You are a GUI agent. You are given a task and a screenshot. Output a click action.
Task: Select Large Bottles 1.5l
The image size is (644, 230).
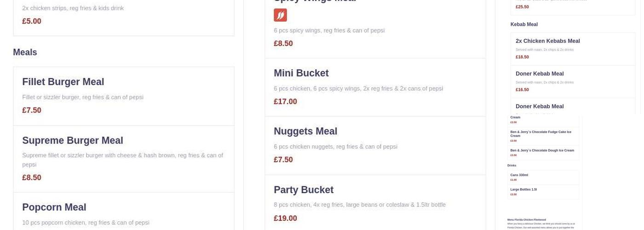pyautogui.click(x=523, y=190)
